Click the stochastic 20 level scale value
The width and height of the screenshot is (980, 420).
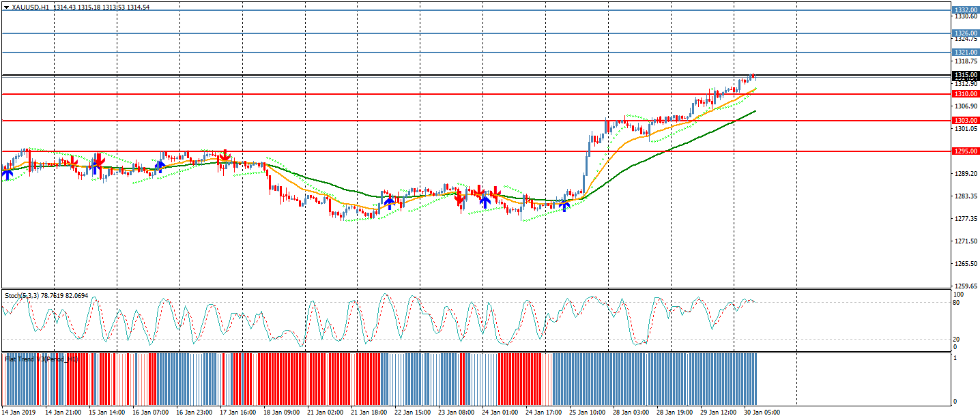pos(957,340)
